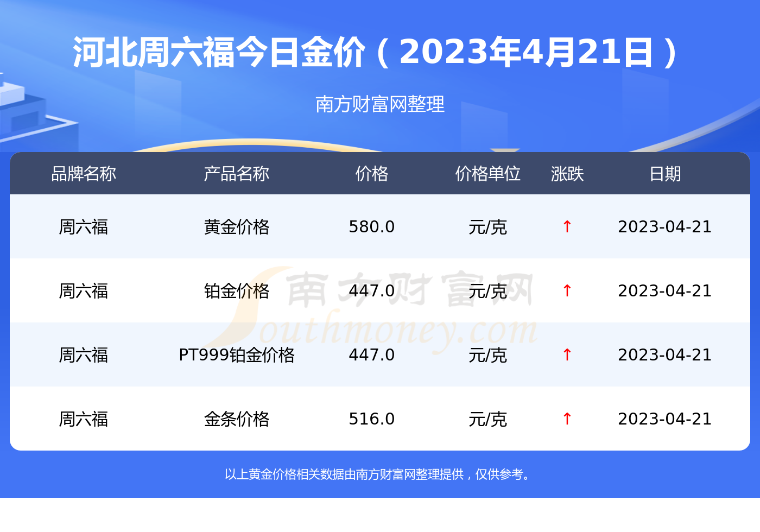Select the 涨跌 column header
Image resolution: width=760 pixels, height=532 pixels.
pyautogui.click(x=567, y=174)
